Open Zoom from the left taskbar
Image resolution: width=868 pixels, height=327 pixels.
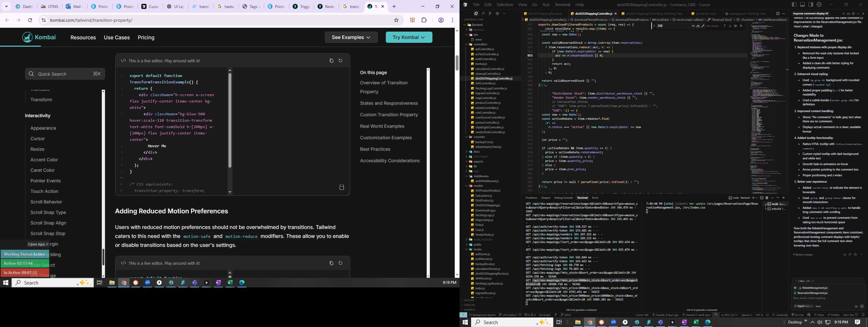[x=147, y=283]
